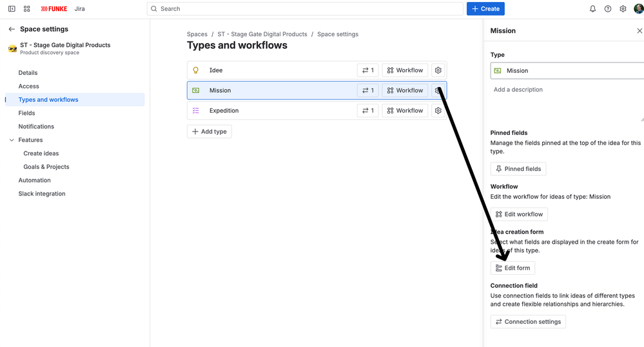Click the magnifier icon in Search
The width and height of the screenshot is (644, 347).
[x=154, y=8]
